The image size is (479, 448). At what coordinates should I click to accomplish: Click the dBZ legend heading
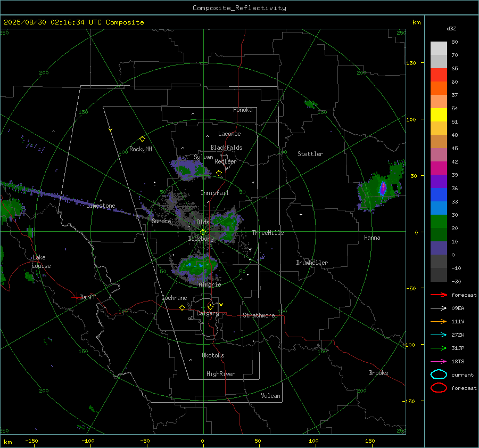tap(451, 29)
